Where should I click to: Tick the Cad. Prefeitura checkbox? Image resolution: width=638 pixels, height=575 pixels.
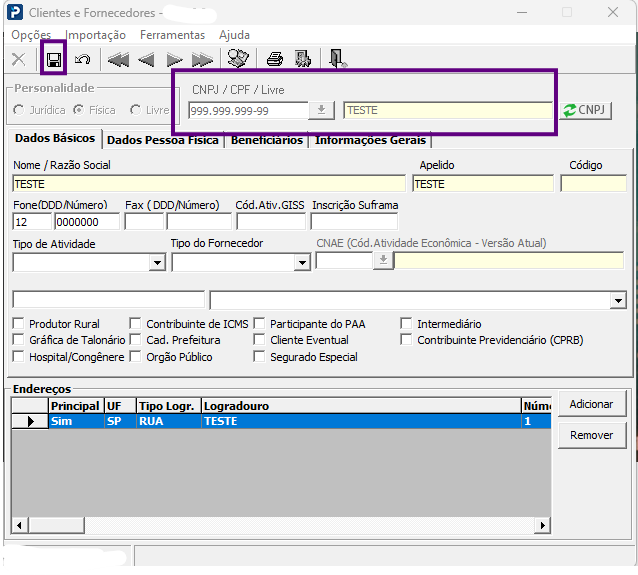click(135, 339)
